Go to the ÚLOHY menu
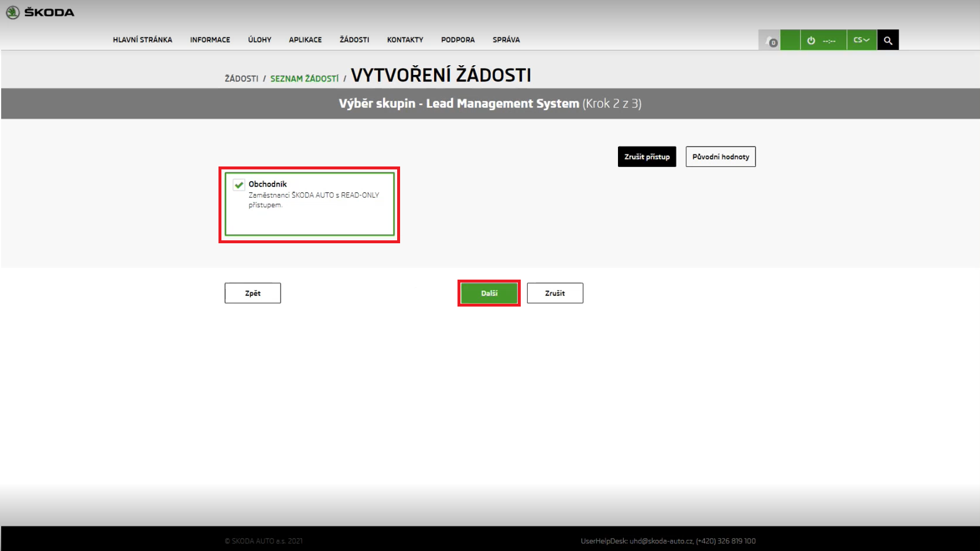 [259, 40]
